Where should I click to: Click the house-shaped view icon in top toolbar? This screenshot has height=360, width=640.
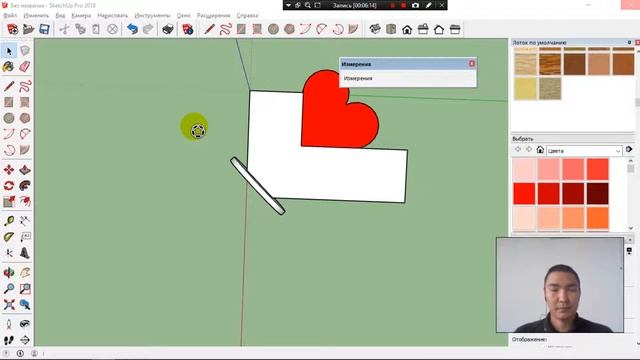click(x=407, y=29)
